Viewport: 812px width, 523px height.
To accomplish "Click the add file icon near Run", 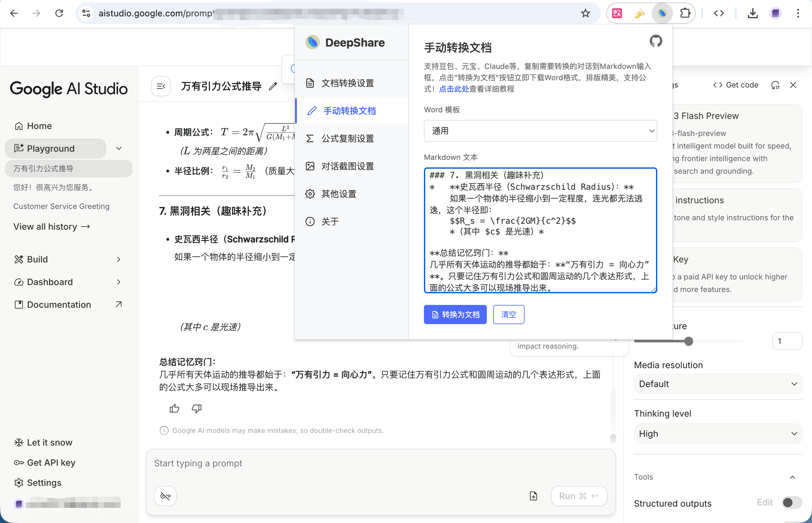I will pos(533,496).
